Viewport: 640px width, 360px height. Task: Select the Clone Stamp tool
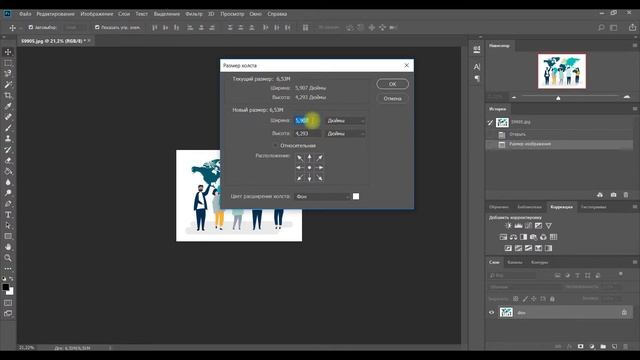coord(8,138)
